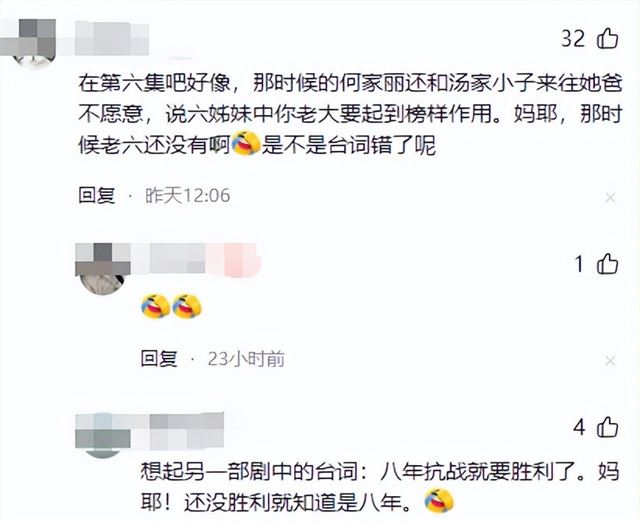The width and height of the screenshot is (640, 521).
Task: Like the top comment with 32 likes
Action: 608,38
